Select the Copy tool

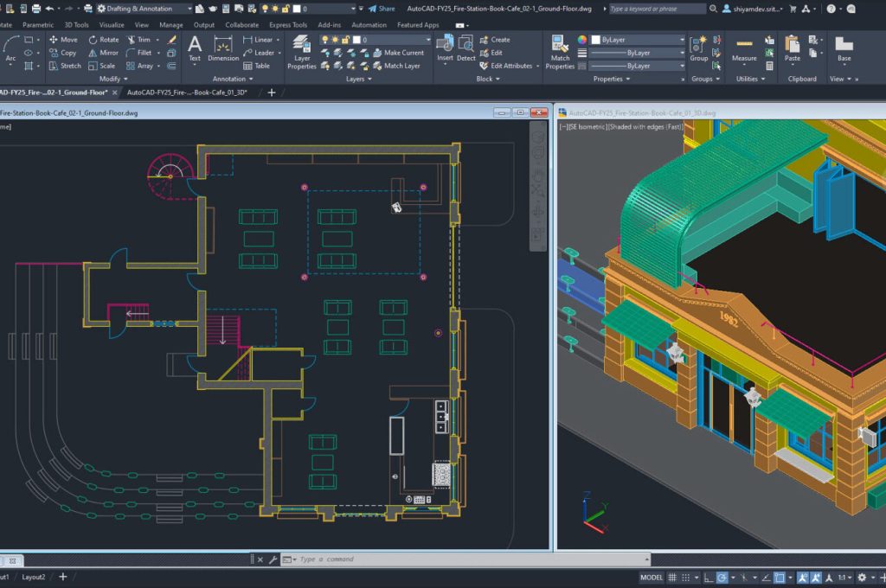62,53
